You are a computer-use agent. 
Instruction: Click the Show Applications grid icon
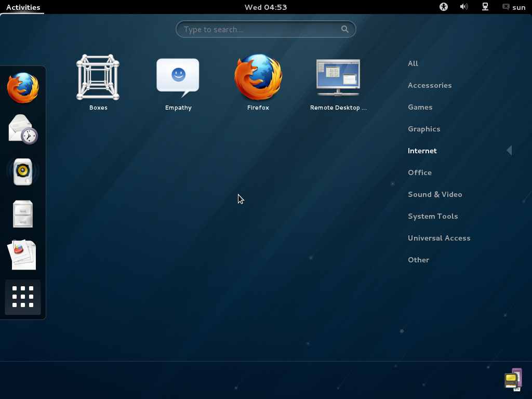point(22,297)
